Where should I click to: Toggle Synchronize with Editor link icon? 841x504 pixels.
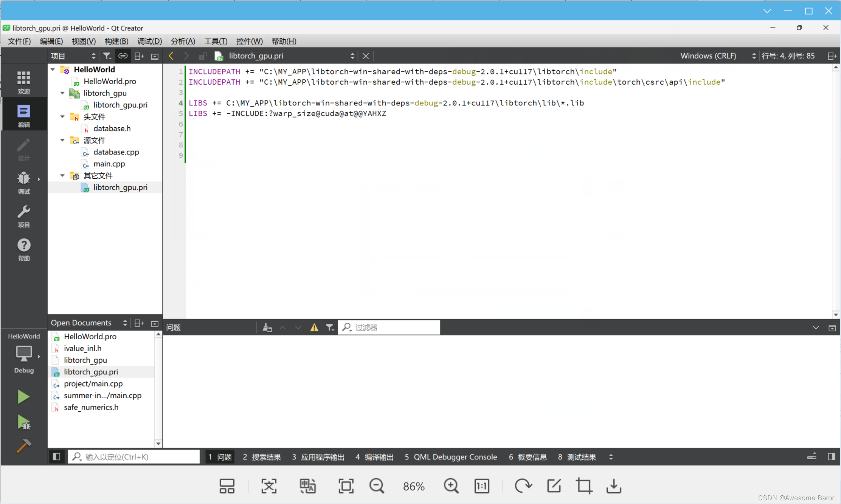pos(123,56)
